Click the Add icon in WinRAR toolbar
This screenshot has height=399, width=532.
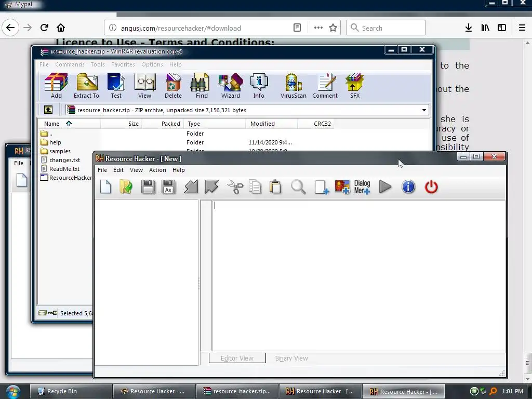tap(56, 86)
